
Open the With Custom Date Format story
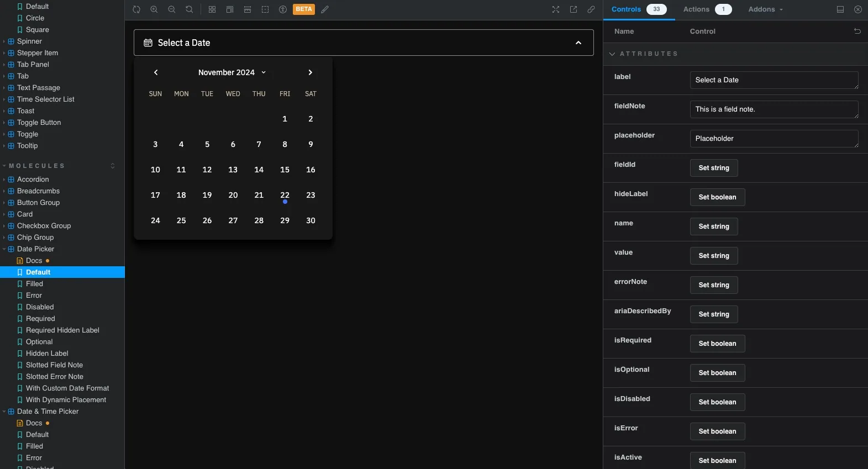tap(67, 388)
